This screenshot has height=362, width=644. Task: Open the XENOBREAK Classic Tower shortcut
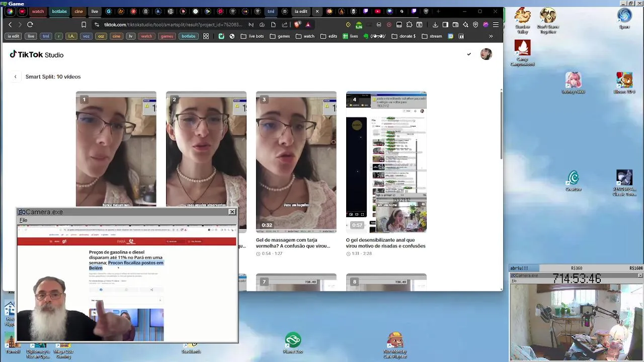pyautogui.click(x=624, y=184)
